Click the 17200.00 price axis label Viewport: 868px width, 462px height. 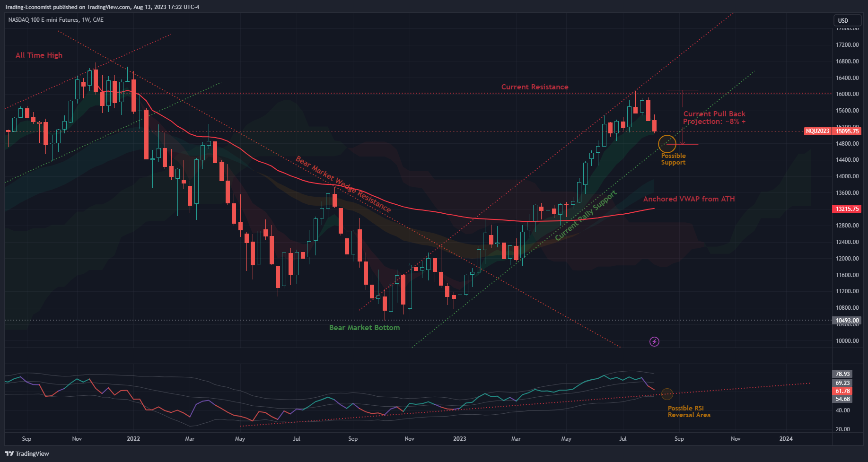point(847,44)
